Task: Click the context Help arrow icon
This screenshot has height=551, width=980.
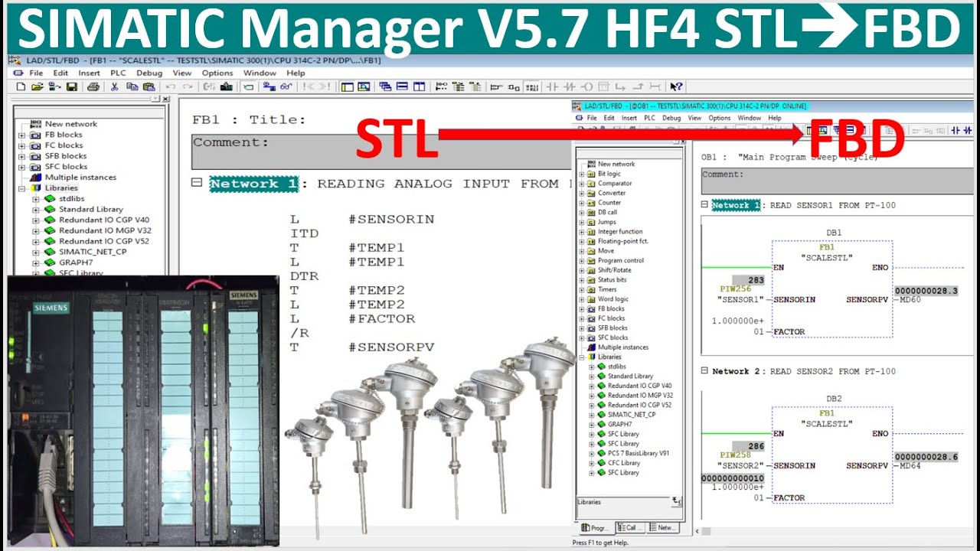Action: [677, 86]
